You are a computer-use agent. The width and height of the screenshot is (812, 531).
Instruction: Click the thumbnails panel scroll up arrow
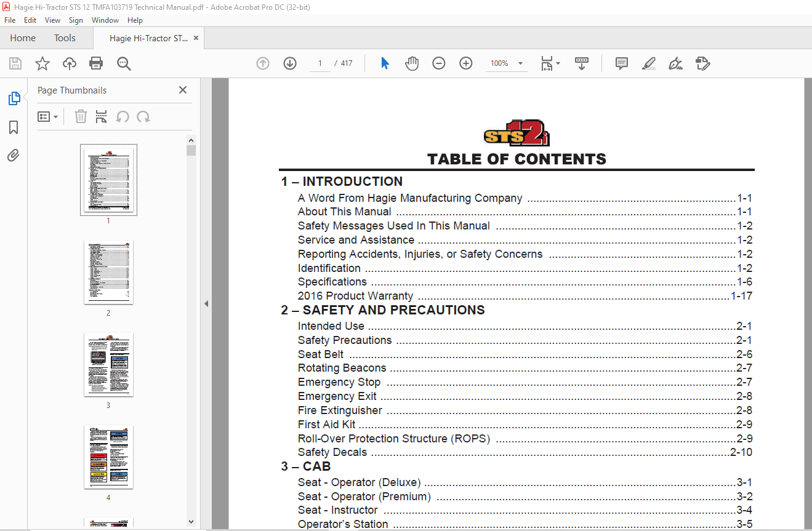pyautogui.click(x=191, y=140)
